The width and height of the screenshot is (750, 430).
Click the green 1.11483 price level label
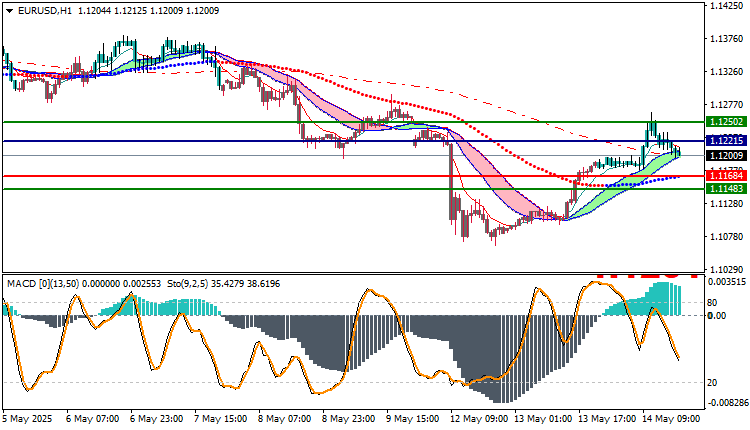point(727,189)
